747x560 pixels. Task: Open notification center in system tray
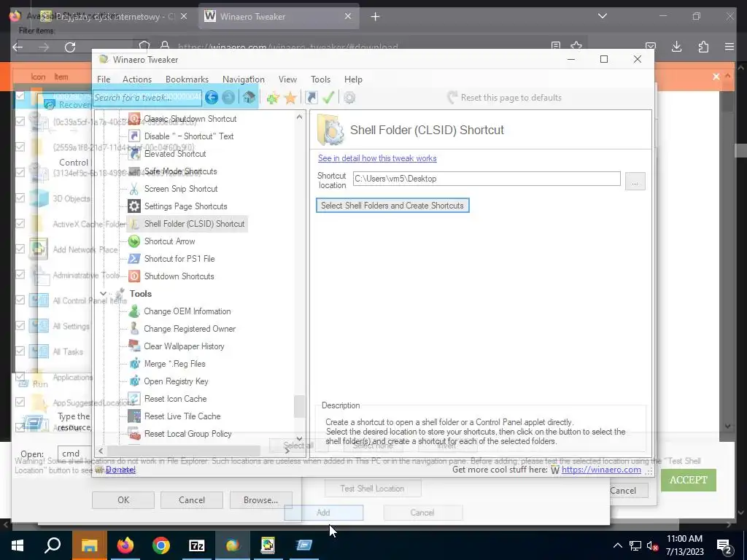724,545
